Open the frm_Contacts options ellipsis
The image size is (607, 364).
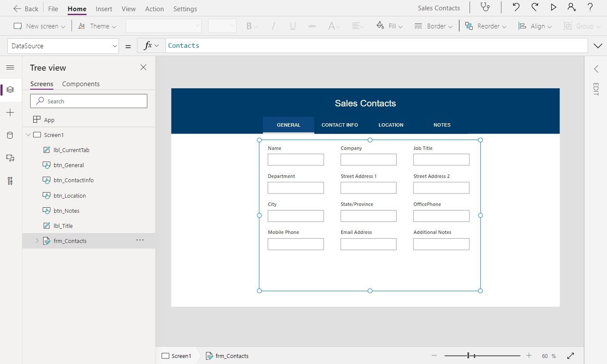140,240
